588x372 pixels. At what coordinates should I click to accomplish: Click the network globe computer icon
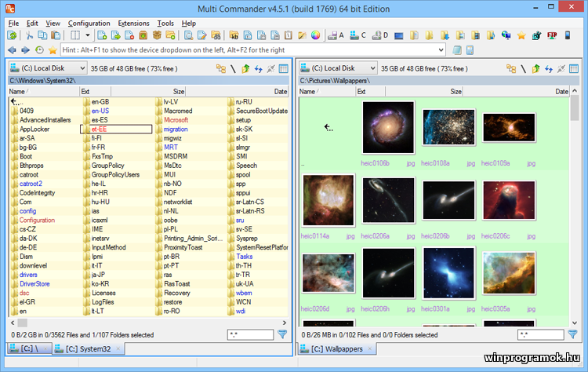point(506,35)
